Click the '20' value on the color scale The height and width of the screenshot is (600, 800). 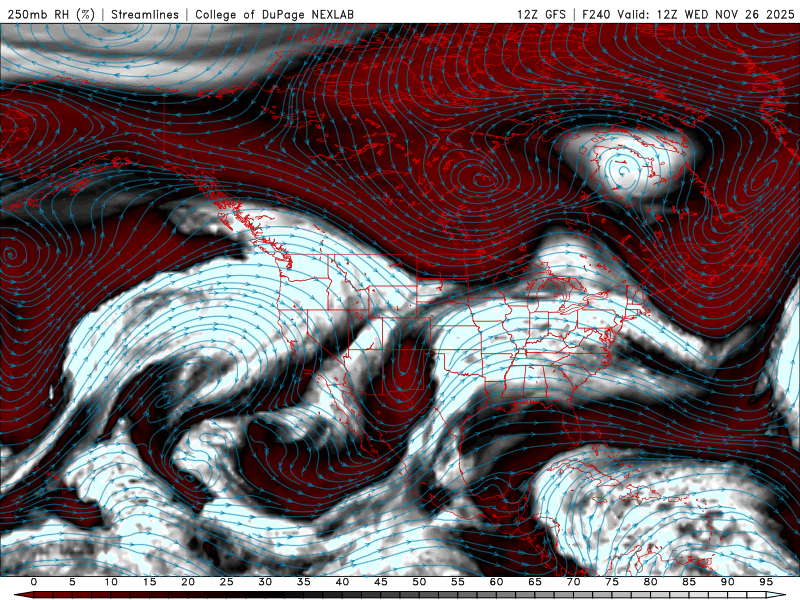point(188,582)
